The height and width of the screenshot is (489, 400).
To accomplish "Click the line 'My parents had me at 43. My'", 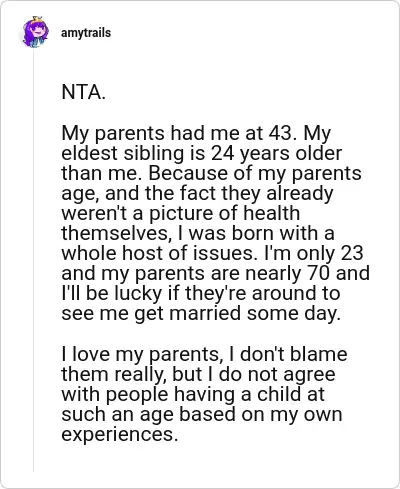I will point(196,133).
